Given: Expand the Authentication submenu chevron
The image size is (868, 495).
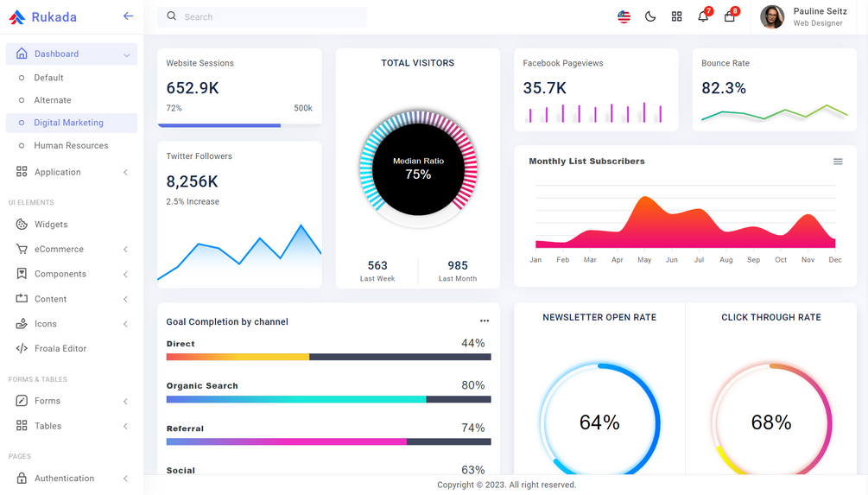Looking at the screenshot, I should [x=125, y=479].
